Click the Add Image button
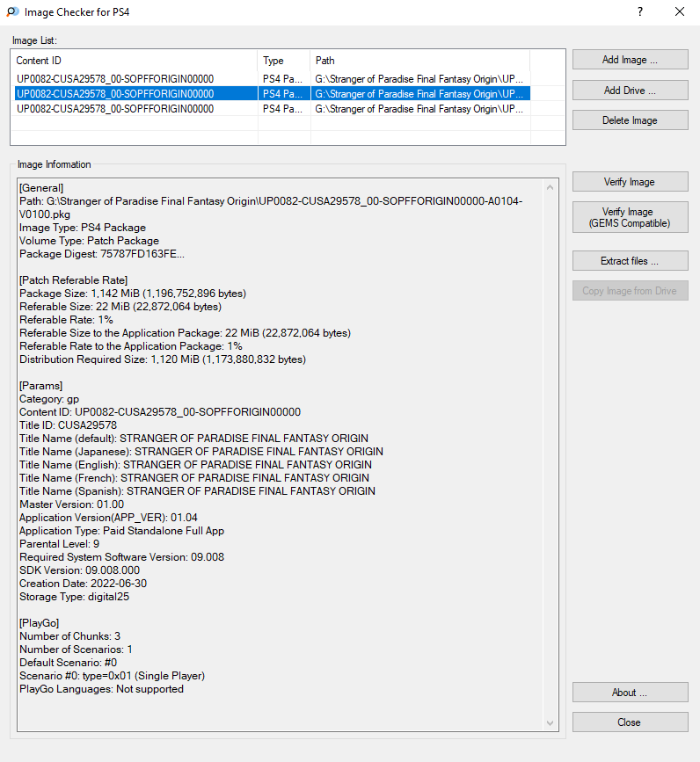The height and width of the screenshot is (762, 700). click(630, 60)
